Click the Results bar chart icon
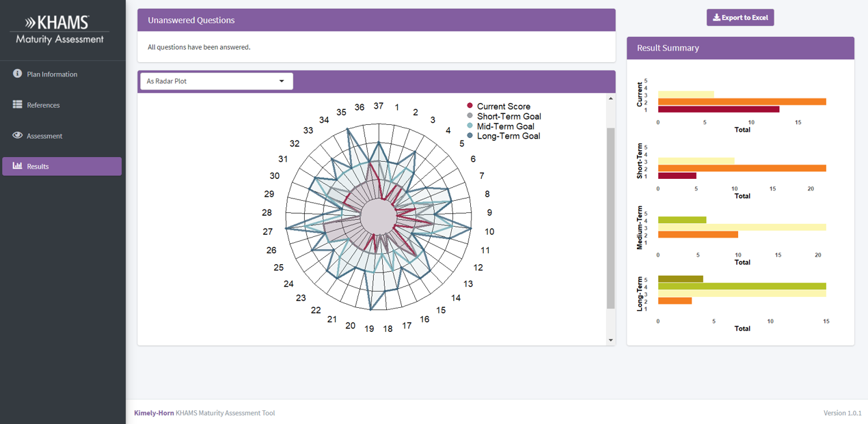 (17, 166)
